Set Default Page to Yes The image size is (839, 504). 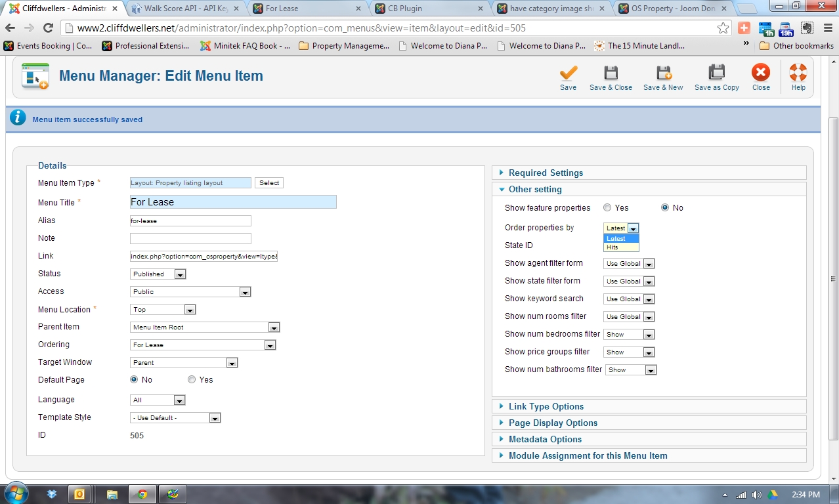point(192,380)
